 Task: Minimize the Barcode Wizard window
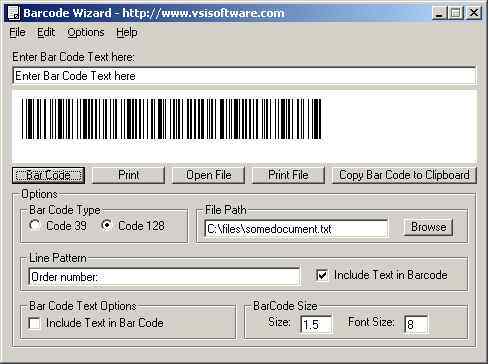tap(439, 13)
